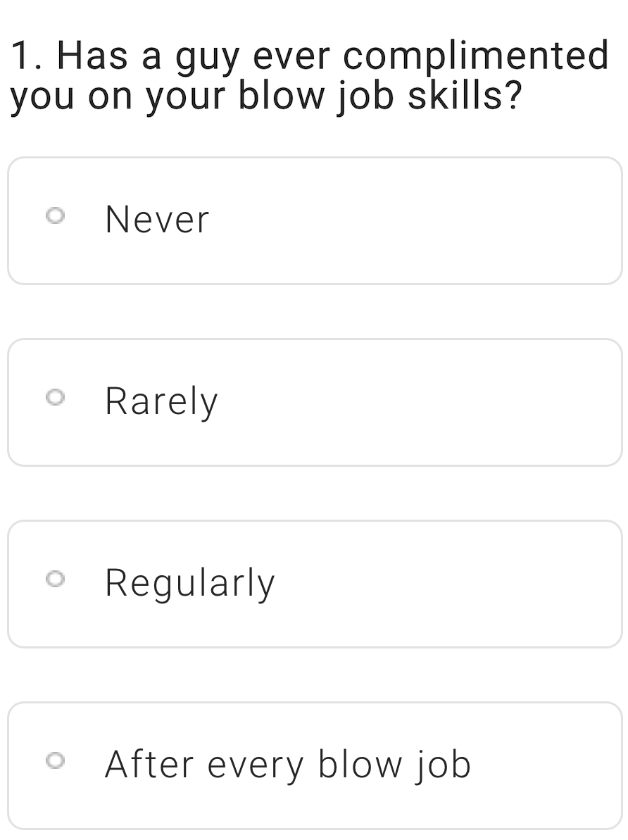Click the Regularly answer label text

189,584
